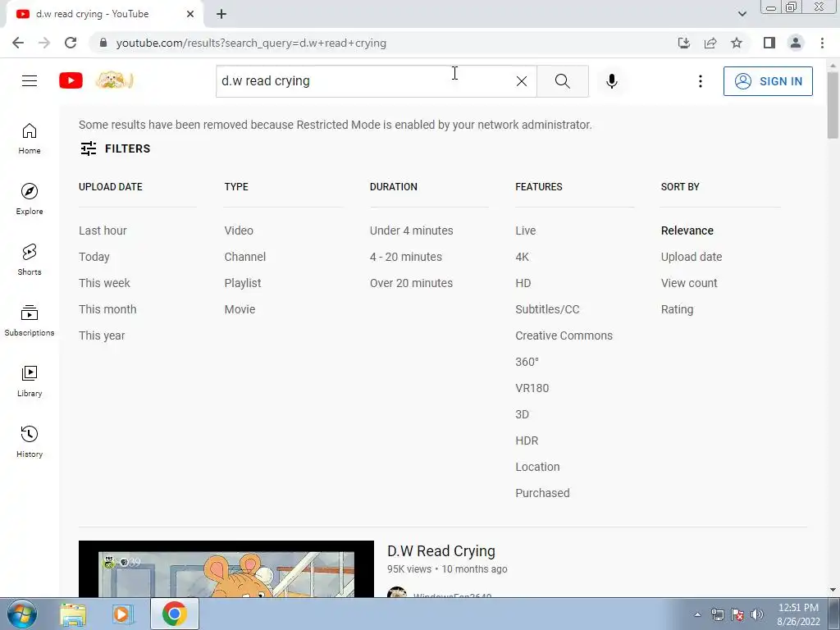Open Chrome profile avatar

(796, 43)
